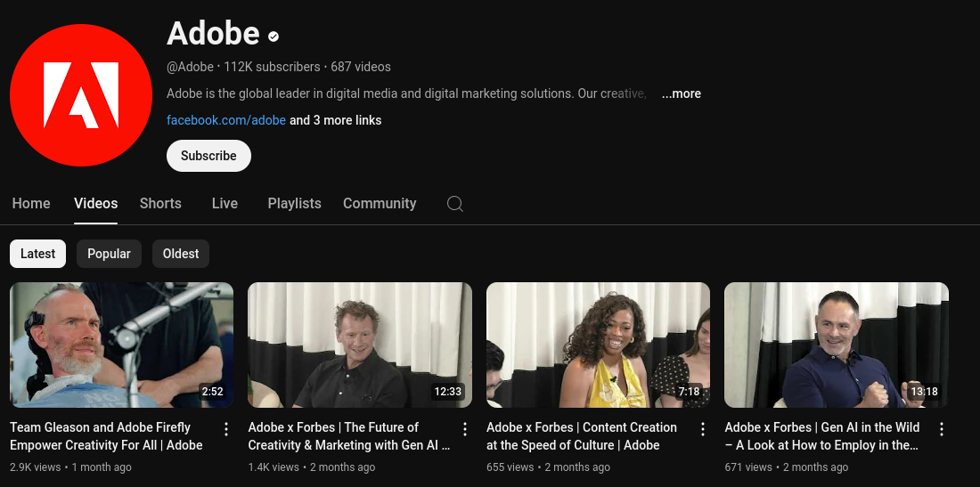Select the Videos tab
This screenshot has height=487, width=980.
tap(95, 204)
